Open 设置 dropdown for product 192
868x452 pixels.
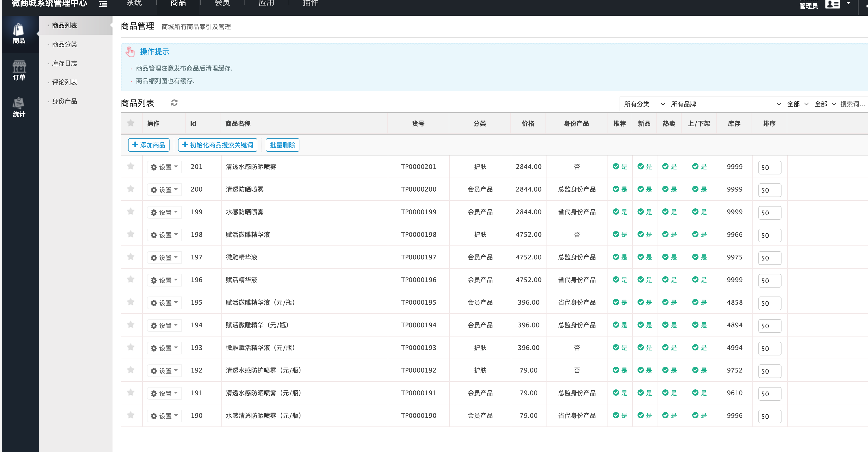164,370
